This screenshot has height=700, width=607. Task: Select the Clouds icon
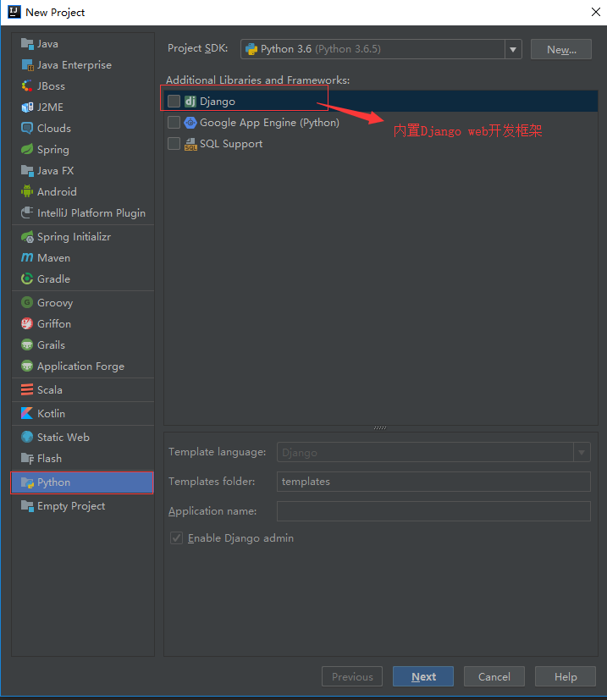(27, 129)
